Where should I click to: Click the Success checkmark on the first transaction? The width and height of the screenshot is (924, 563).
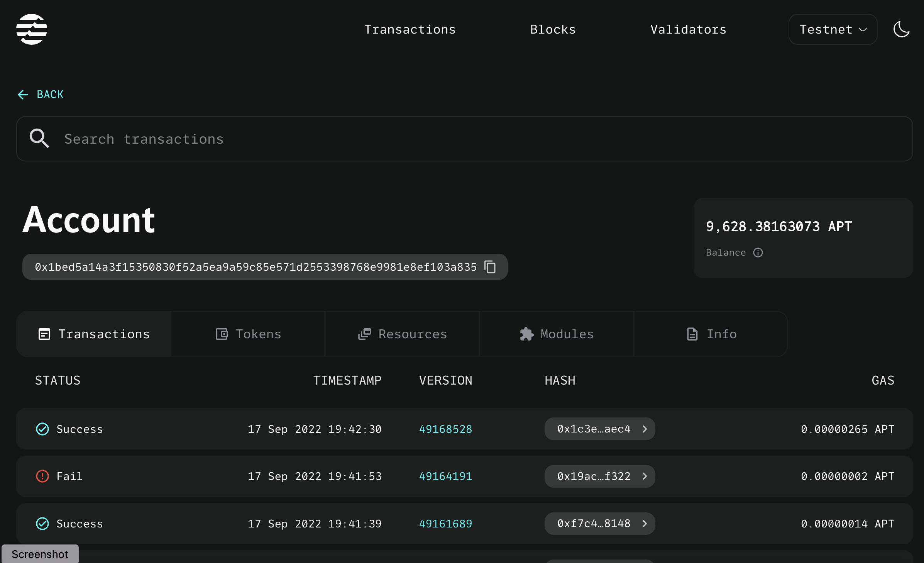42,429
